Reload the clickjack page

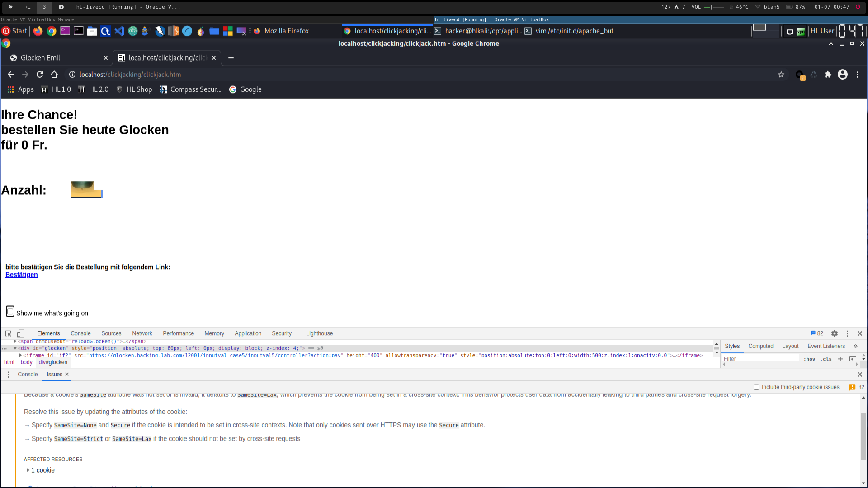point(40,75)
